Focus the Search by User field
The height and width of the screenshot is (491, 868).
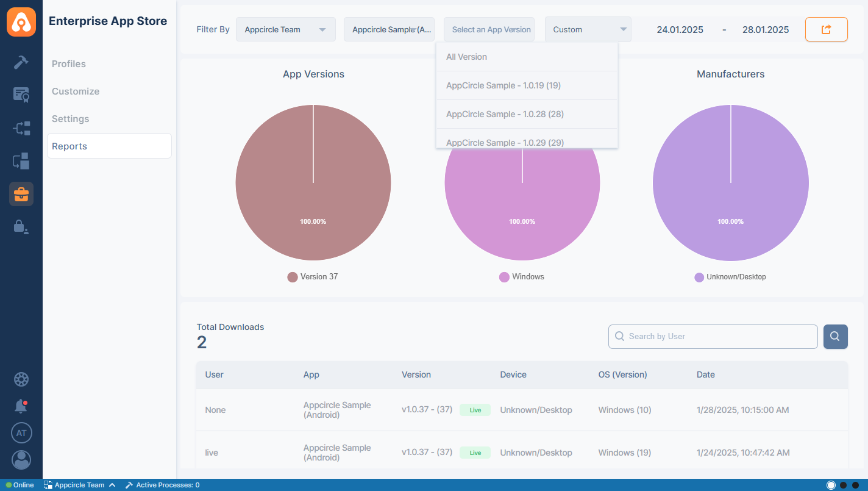coord(713,336)
